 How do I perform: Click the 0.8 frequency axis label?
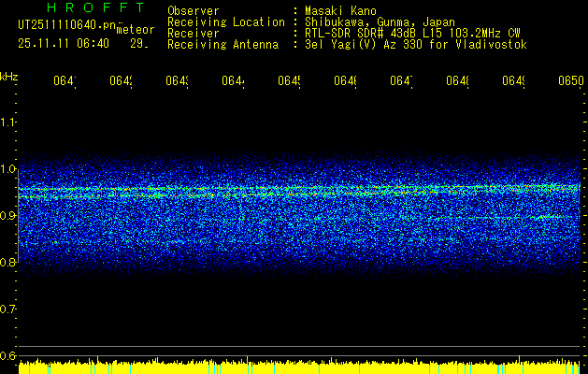[8, 263]
